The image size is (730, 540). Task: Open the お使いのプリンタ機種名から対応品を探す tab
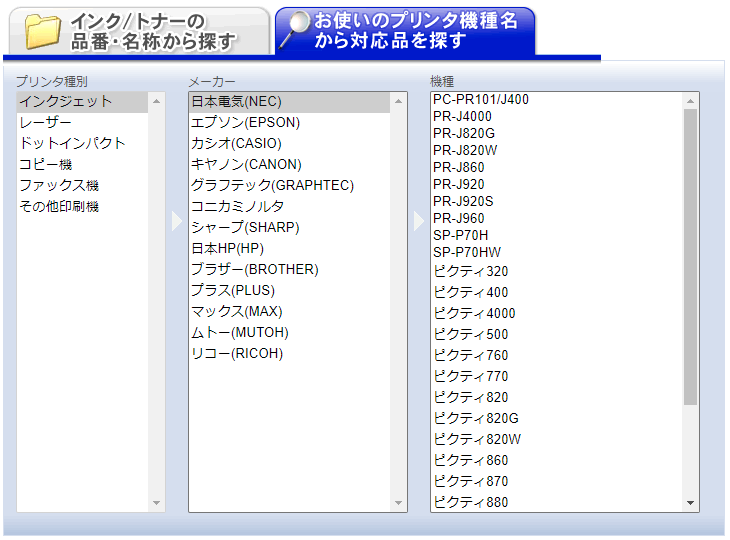click(x=405, y=31)
